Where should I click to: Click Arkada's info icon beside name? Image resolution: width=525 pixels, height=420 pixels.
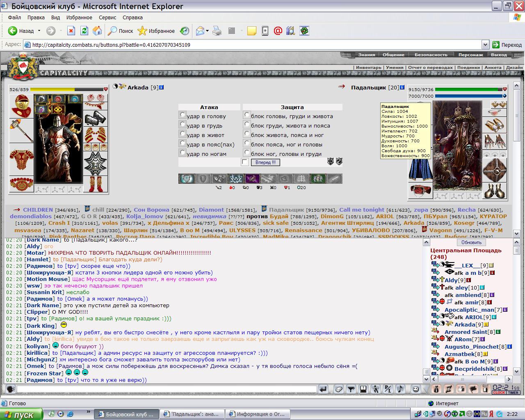161,87
